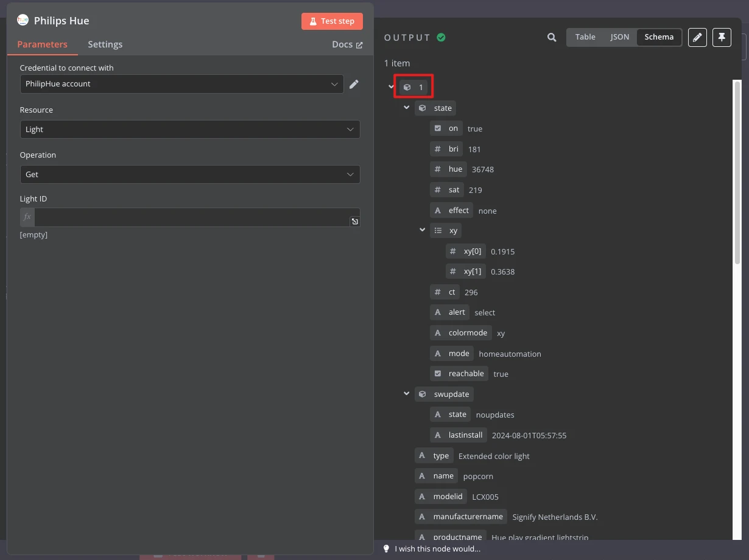This screenshot has width=749, height=560.
Task: Click the 'on' boolean field pill
Action: 446,128
